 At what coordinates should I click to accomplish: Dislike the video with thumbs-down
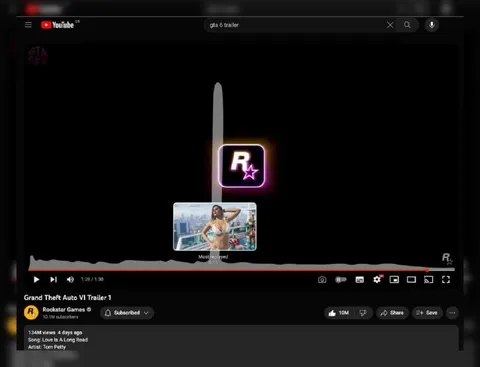click(x=363, y=313)
